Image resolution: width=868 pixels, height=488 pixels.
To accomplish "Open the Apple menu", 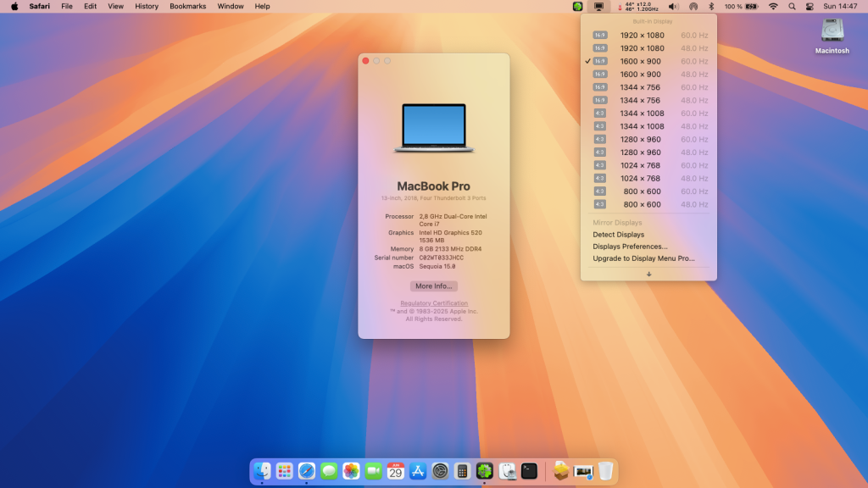I will (14, 6).
